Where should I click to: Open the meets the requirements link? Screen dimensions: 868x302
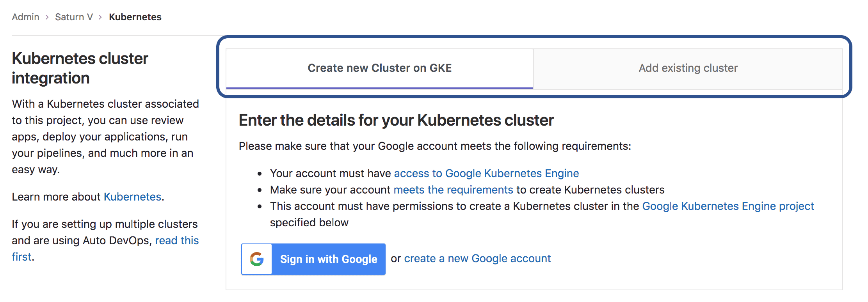[x=453, y=190]
